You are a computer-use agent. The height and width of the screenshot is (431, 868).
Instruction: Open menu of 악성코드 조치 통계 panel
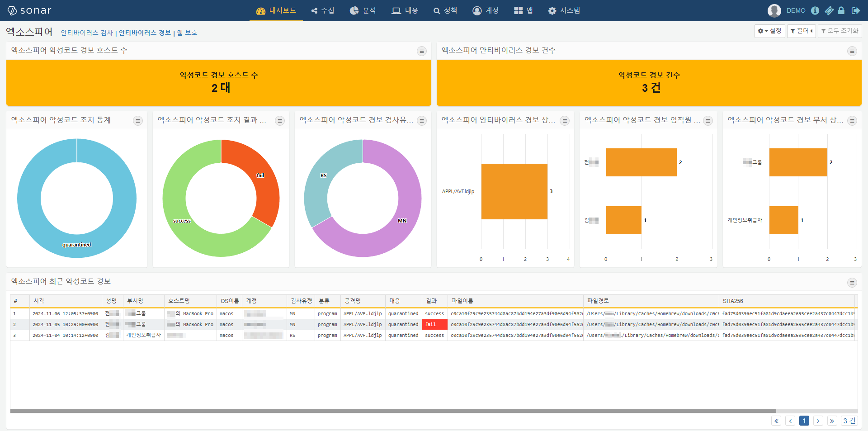(x=138, y=121)
